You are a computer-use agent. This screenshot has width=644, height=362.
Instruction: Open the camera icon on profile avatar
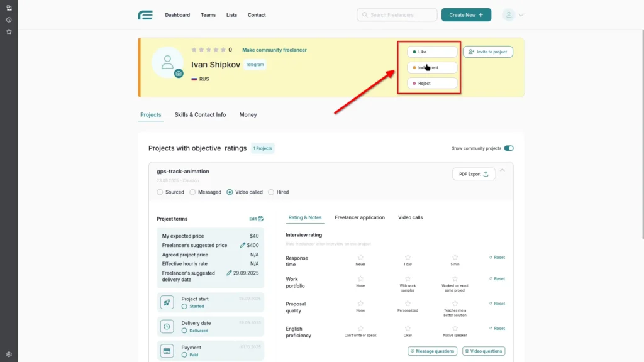177,74
